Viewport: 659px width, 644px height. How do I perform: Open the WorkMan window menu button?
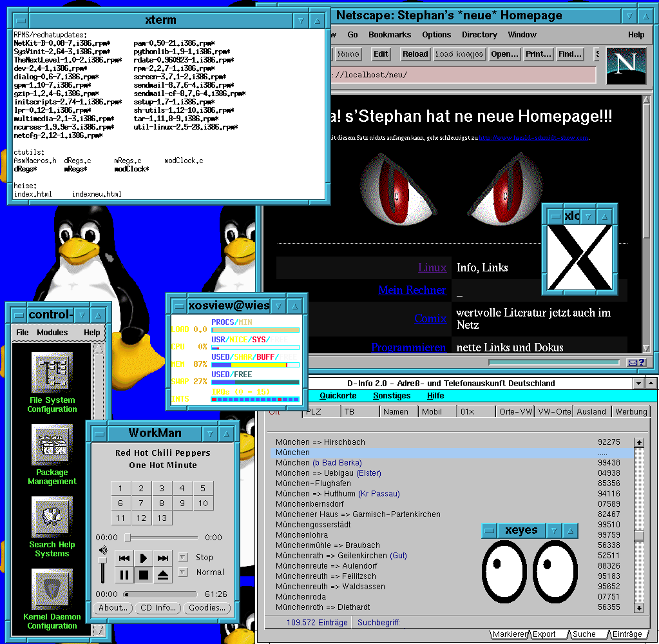pos(100,434)
